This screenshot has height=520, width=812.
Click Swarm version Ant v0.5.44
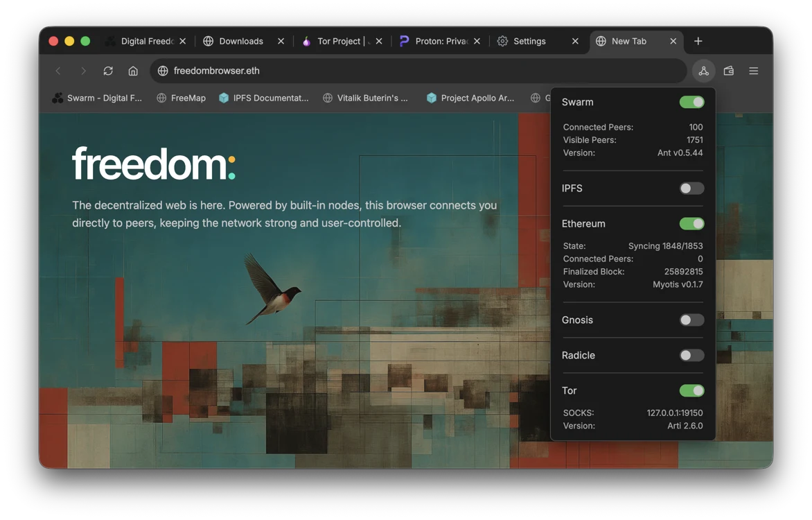(x=680, y=153)
